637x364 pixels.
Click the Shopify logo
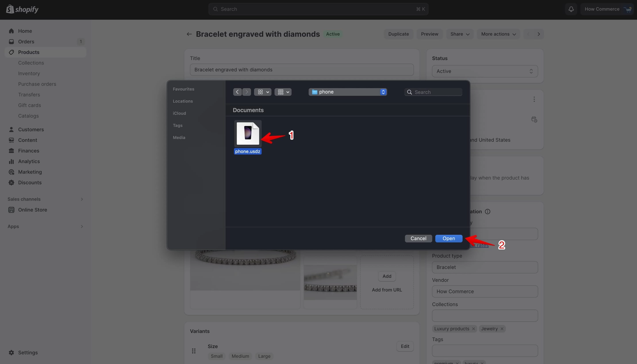pyautogui.click(x=22, y=9)
